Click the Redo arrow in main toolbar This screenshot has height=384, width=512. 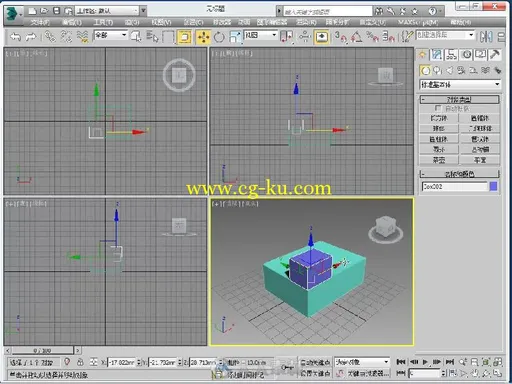31,37
